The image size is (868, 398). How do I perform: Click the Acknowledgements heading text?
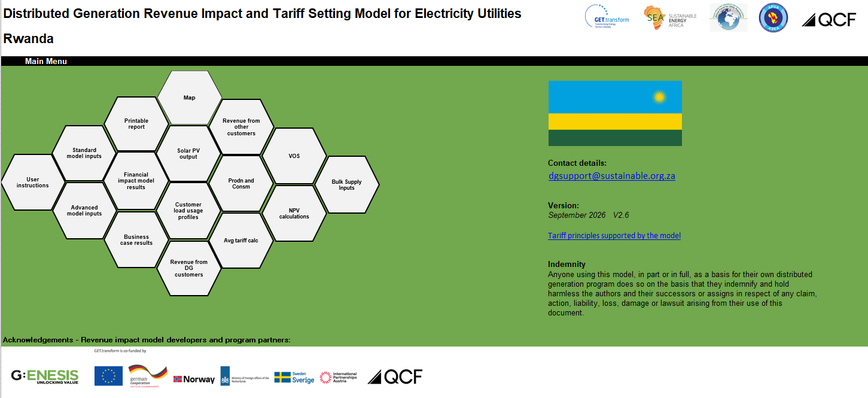[147, 340]
